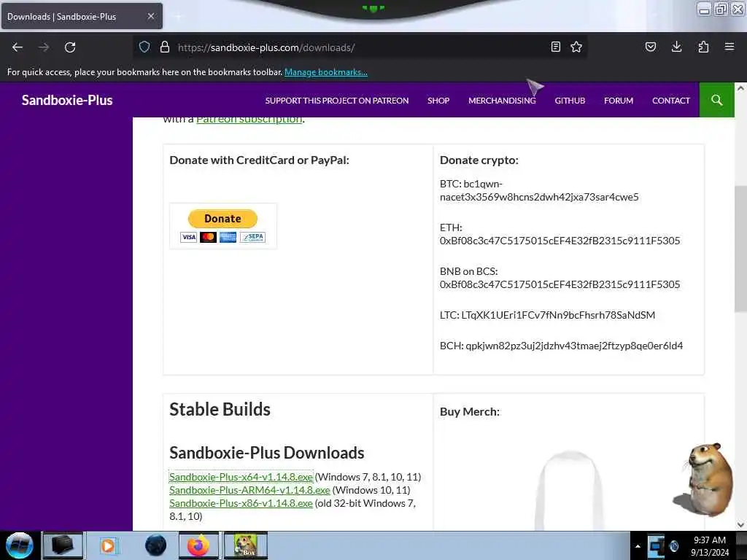The width and height of the screenshot is (747, 560).
Task: Open tracking protection shield icon
Action: (x=144, y=47)
